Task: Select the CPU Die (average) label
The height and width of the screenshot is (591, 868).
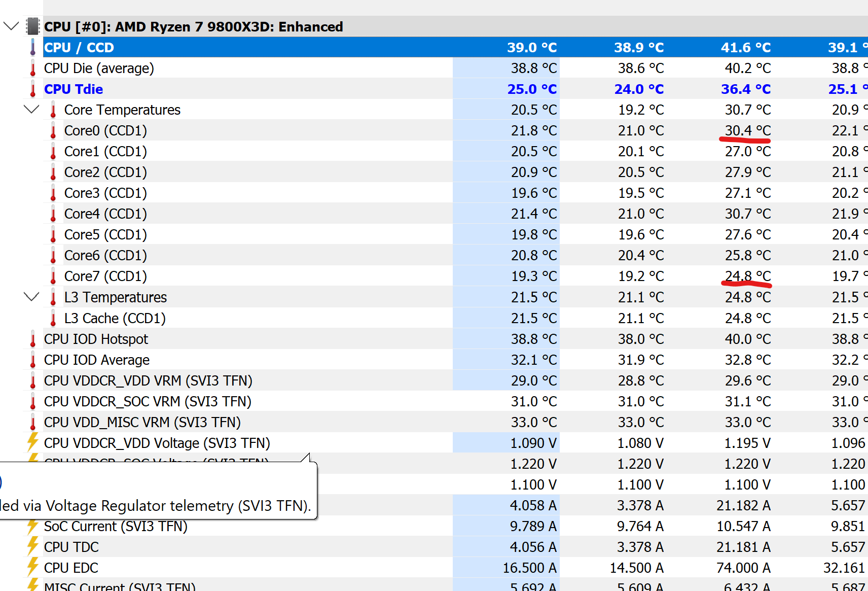Action: tap(99, 68)
